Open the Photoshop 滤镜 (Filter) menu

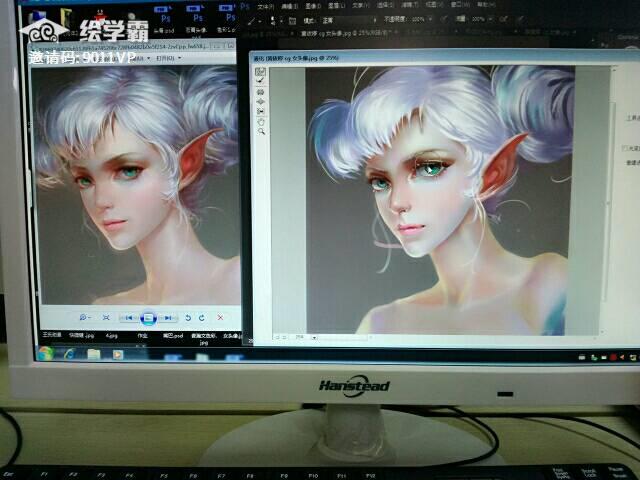pyautogui.click(x=409, y=5)
